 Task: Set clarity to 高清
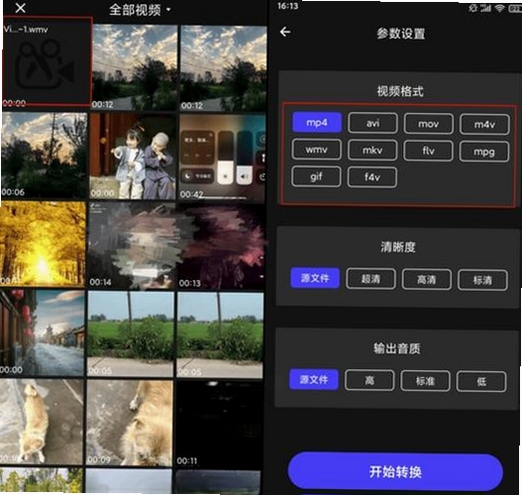pyautogui.click(x=427, y=279)
